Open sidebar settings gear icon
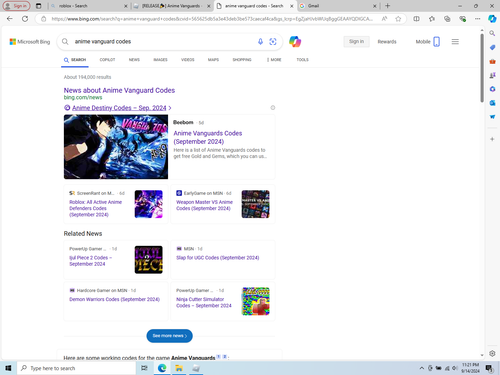This screenshot has width=500, height=375. coord(492,353)
